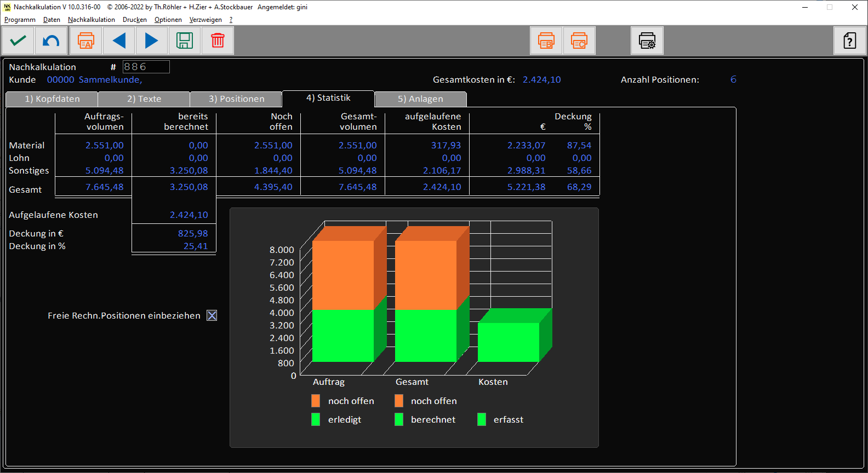Image resolution: width=868 pixels, height=473 pixels.
Task: Open the Verzweigen menu
Action: tap(205, 20)
